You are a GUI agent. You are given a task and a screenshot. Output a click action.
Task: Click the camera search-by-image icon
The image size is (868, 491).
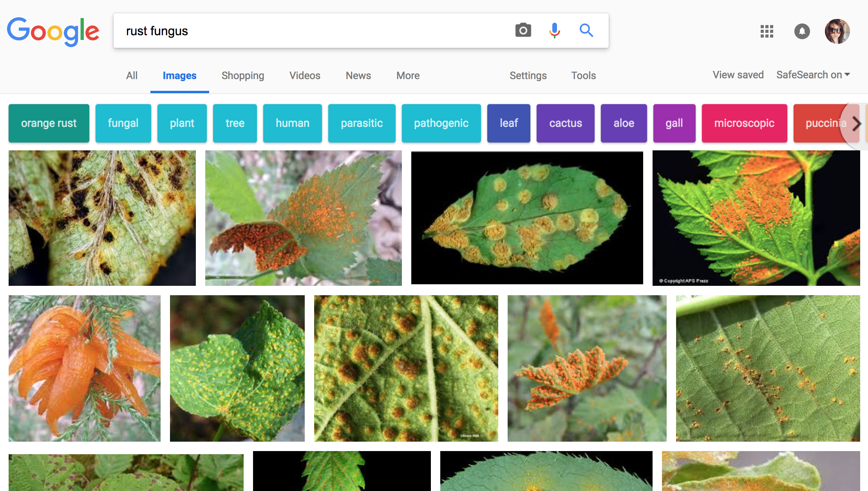click(x=523, y=30)
